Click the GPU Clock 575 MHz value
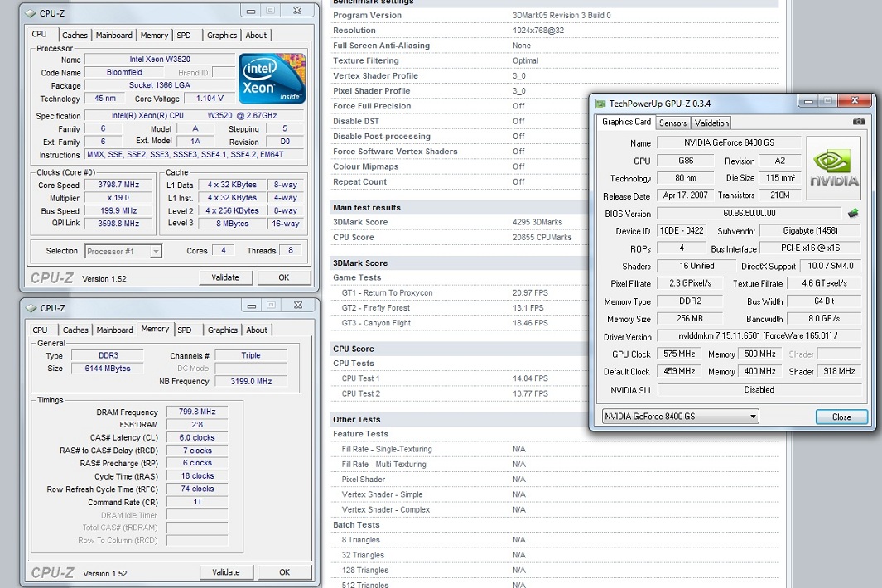This screenshot has height=588, width=882. pyautogui.click(x=679, y=354)
